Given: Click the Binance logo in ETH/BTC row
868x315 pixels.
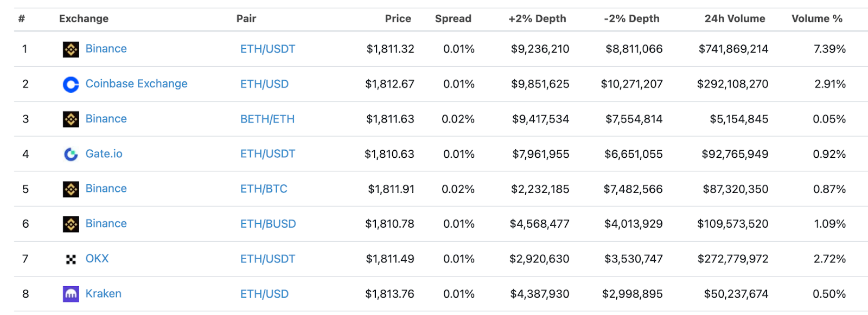Looking at the screenshot, I should 71,189.
